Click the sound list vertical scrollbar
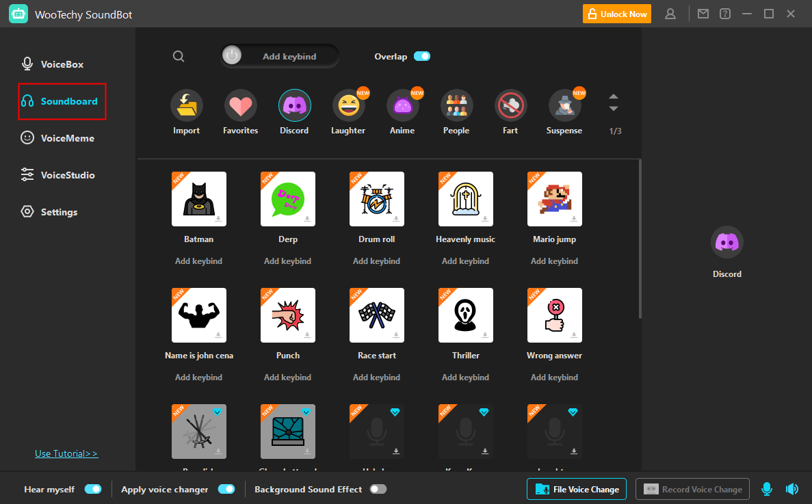This screenshot has width=812, height=504. coord(640,239)
